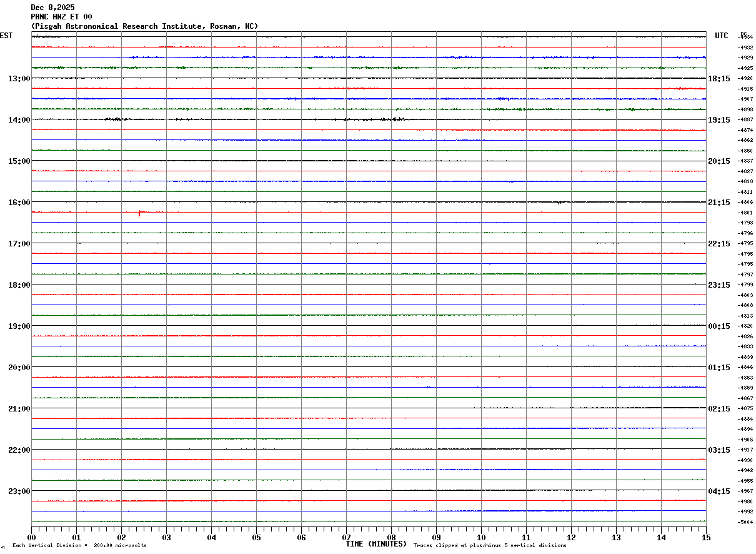Click the DC offset value -4837

[745, 161]
